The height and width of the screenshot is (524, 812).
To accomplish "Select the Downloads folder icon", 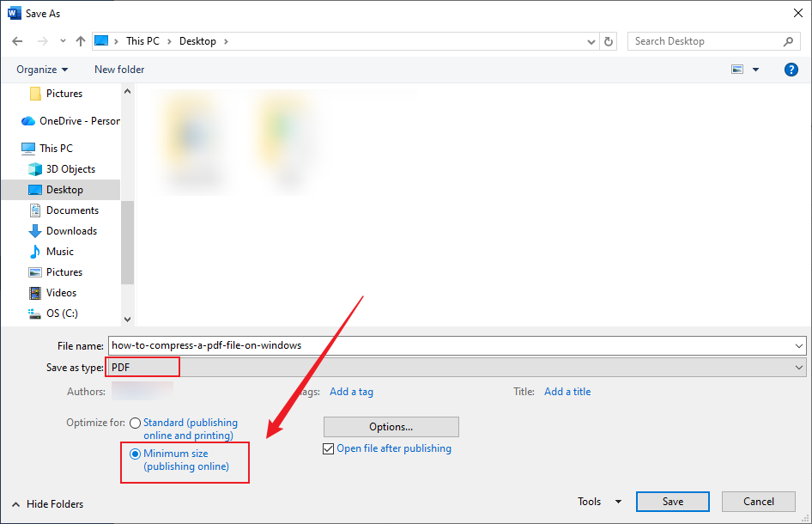I will click(34, 230).
